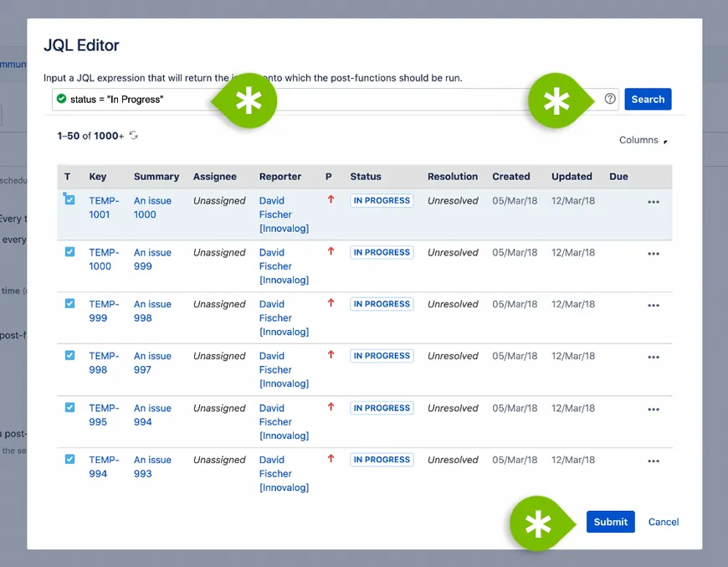Open issue key TEMP-995
728x567 pixels.
[x=104, y=415]
